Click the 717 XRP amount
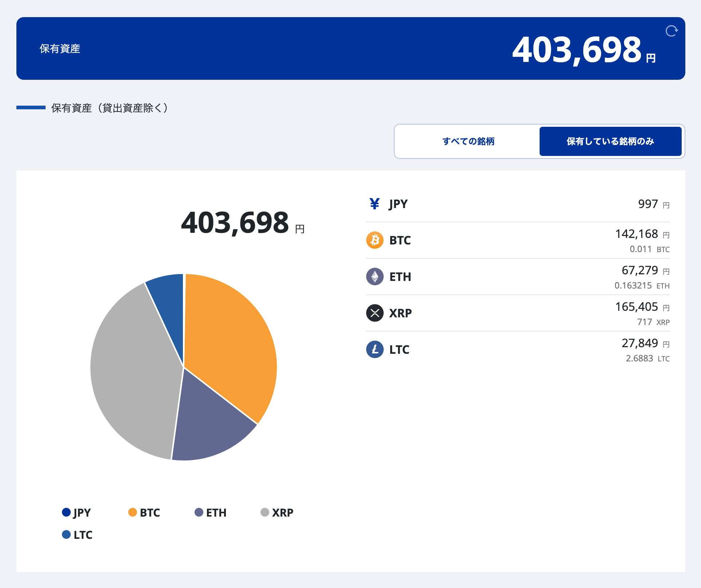Image resolution: width=701 pixels, height=588 pixels. click(653, 322)
